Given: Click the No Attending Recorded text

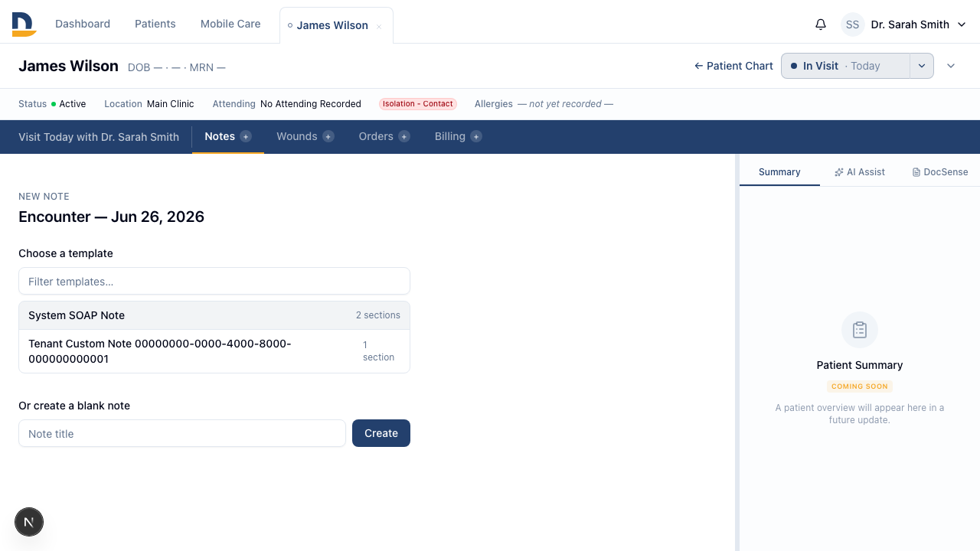Looking at the screenshot, I should [311, 104].
